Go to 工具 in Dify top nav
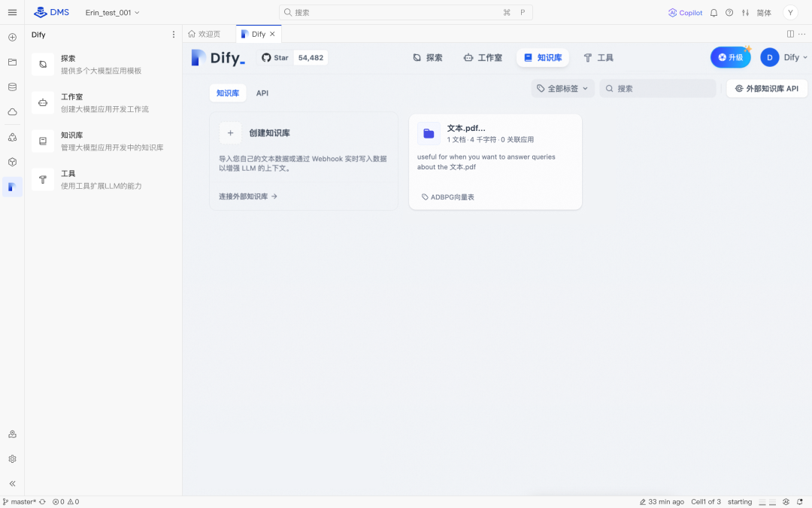812x508 pixels. pyautogui.click(x=598, y=57)
